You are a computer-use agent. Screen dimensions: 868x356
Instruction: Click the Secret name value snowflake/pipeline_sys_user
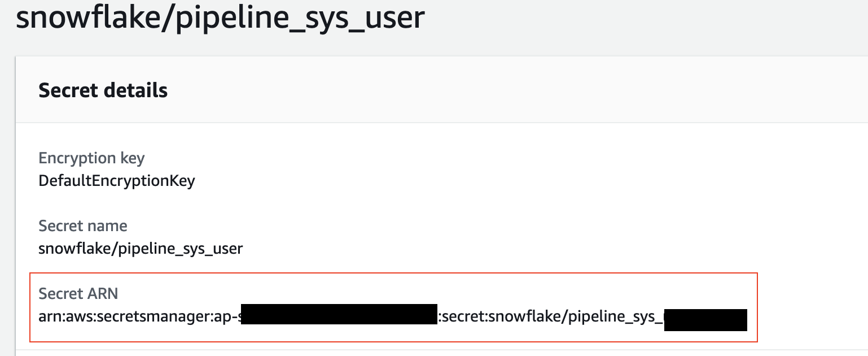(141, 249)
